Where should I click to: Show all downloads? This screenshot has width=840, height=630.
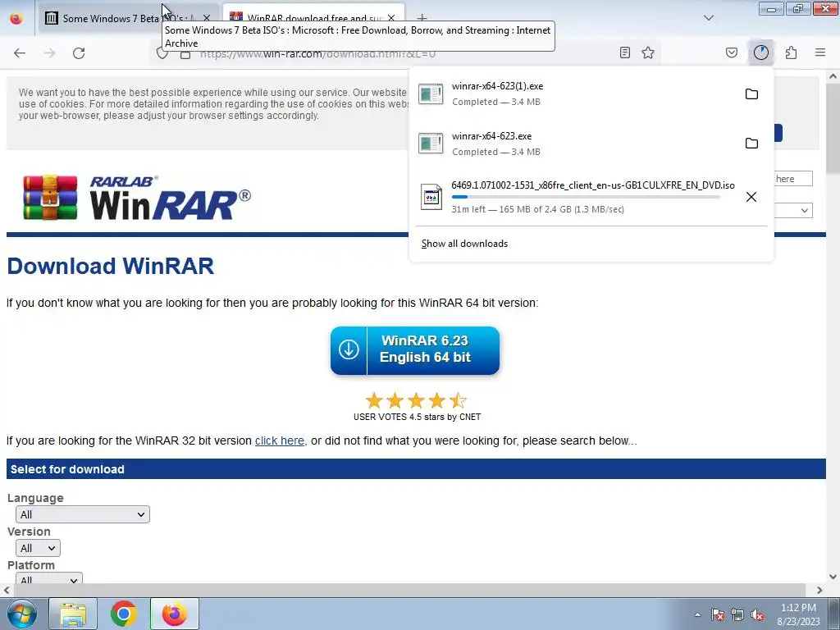pos(464,244)
